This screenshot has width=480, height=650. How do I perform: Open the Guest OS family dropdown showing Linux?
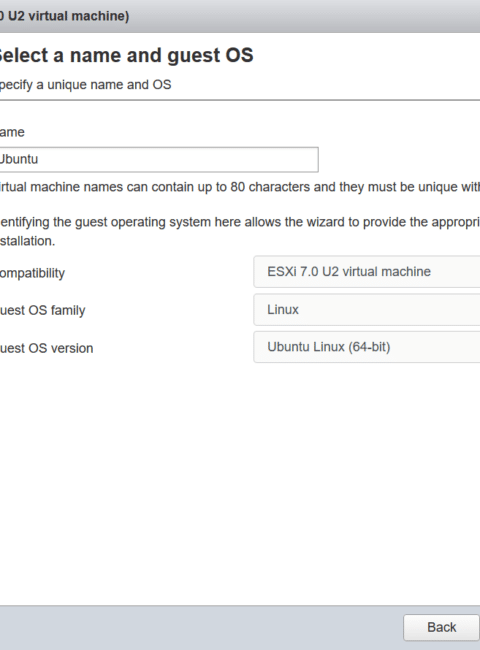click(x=367, y=310)
